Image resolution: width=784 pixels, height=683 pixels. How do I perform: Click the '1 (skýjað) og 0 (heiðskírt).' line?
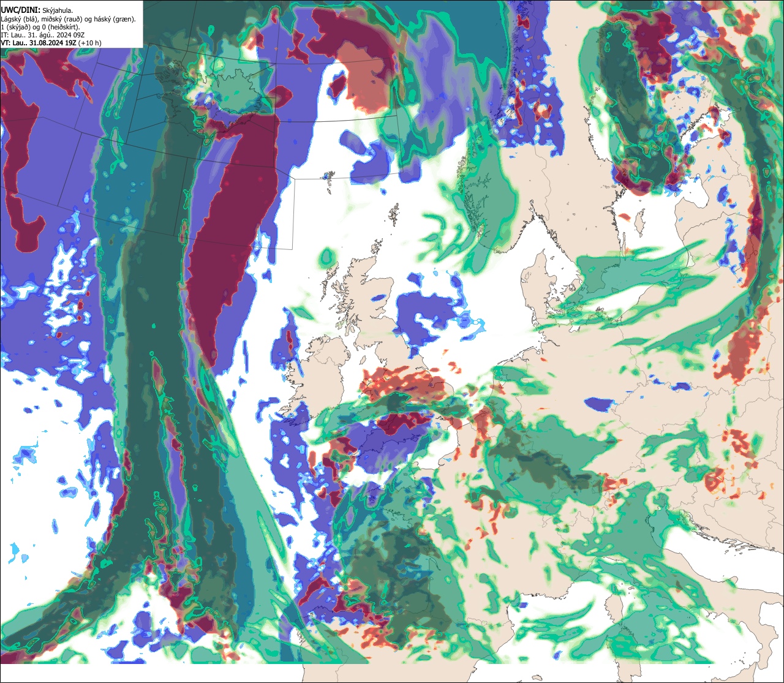point(40,26)
